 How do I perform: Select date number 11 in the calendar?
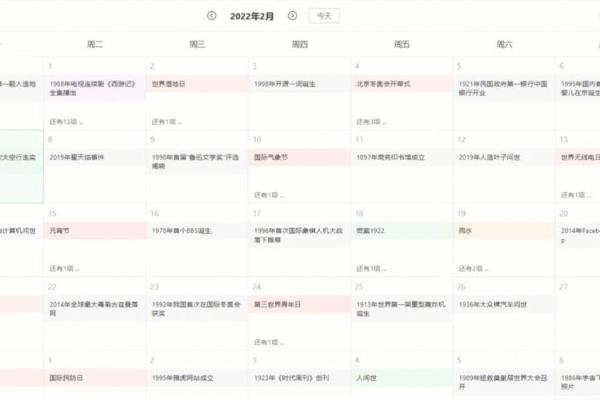click(359, 140)
